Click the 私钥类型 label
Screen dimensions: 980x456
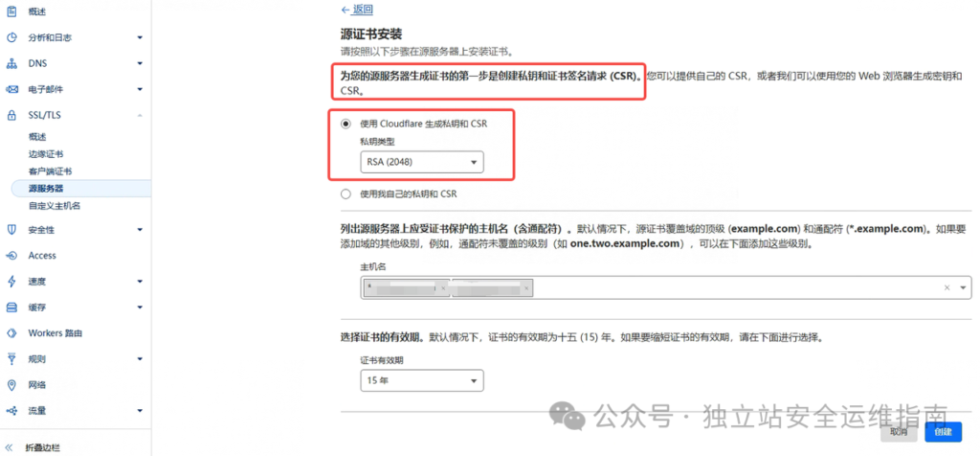377,142
